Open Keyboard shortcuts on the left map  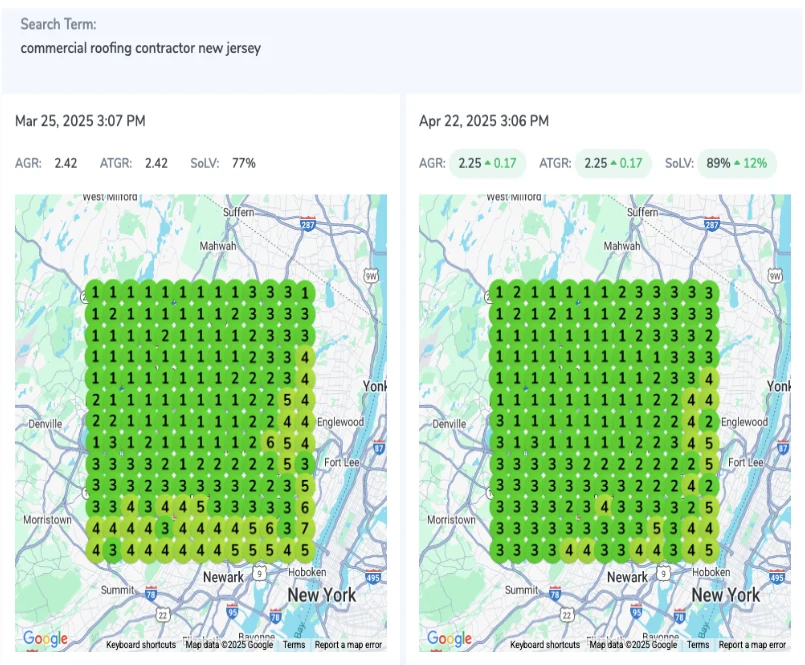(x=141, y=645)
